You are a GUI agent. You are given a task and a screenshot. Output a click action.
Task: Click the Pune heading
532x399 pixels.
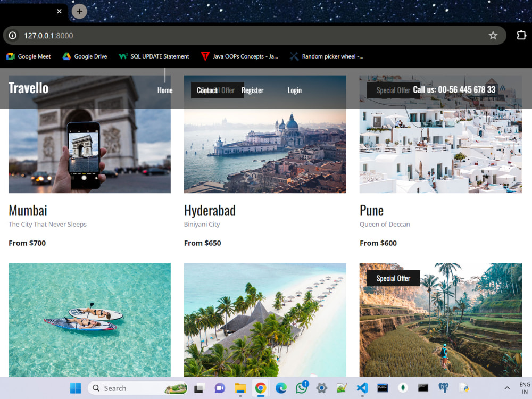[371, 211]
